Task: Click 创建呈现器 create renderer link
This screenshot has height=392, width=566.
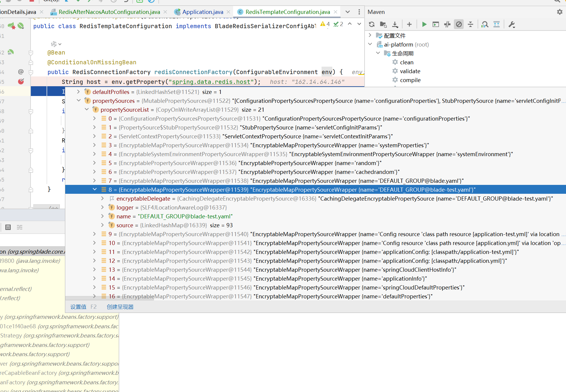Action: 120,307
